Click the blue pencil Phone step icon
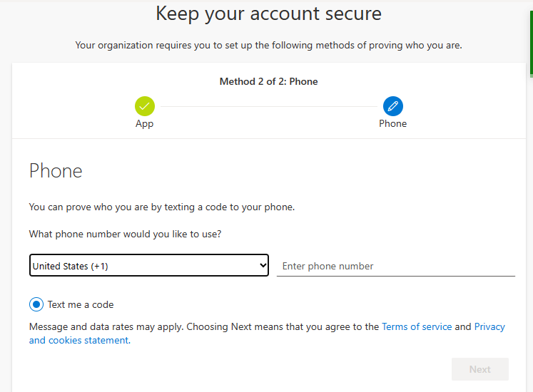The image size is (533, 392). 393,106
